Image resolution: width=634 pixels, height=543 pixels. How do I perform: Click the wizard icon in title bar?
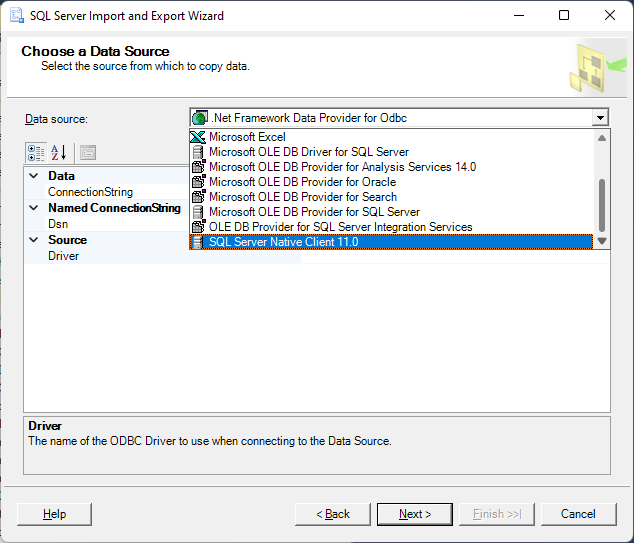pos(17,15)
